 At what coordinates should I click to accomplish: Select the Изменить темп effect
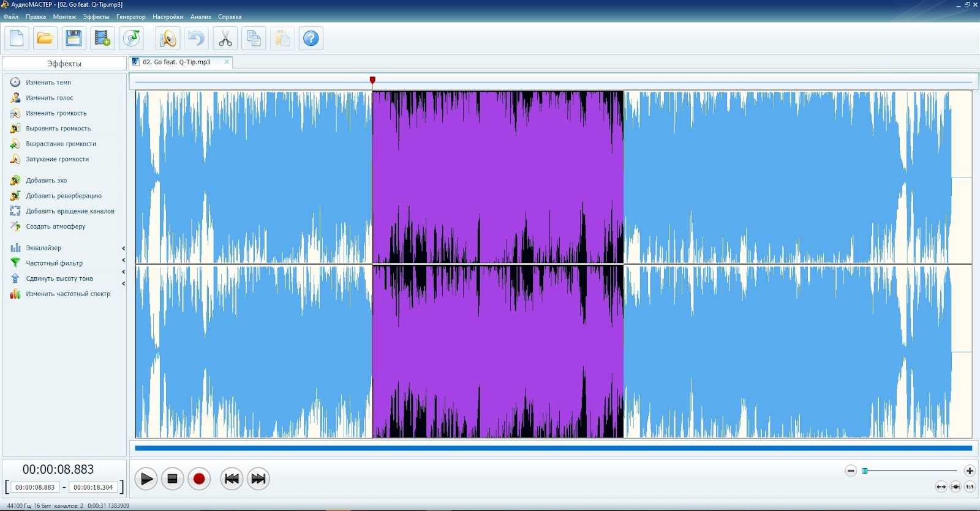point(48,83)
